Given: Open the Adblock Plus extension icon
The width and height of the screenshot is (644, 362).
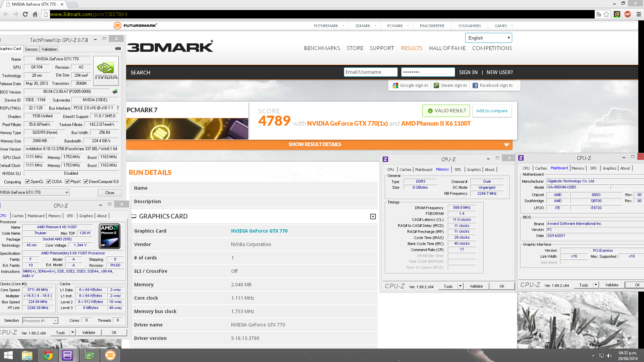Looking at the screenshot, I should click(x=628, y=14).
